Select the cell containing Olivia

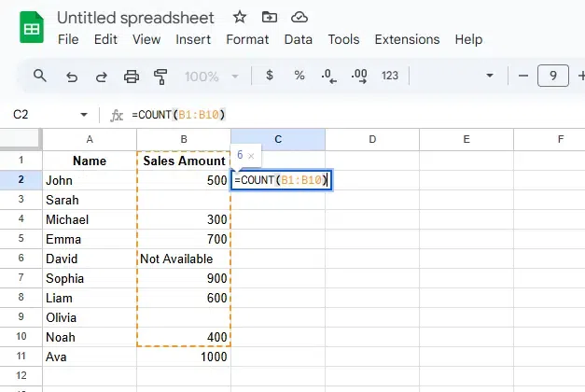(90, 317)
